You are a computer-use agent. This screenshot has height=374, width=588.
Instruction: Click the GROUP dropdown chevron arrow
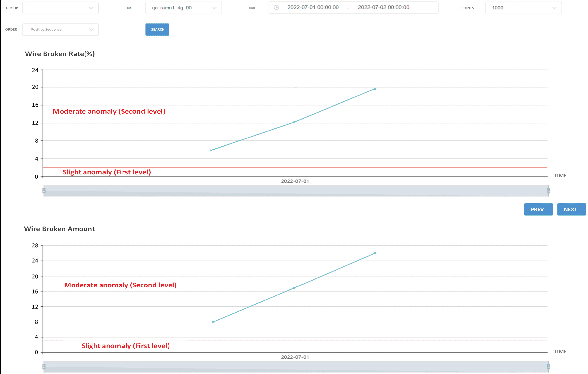click(91, 8)
